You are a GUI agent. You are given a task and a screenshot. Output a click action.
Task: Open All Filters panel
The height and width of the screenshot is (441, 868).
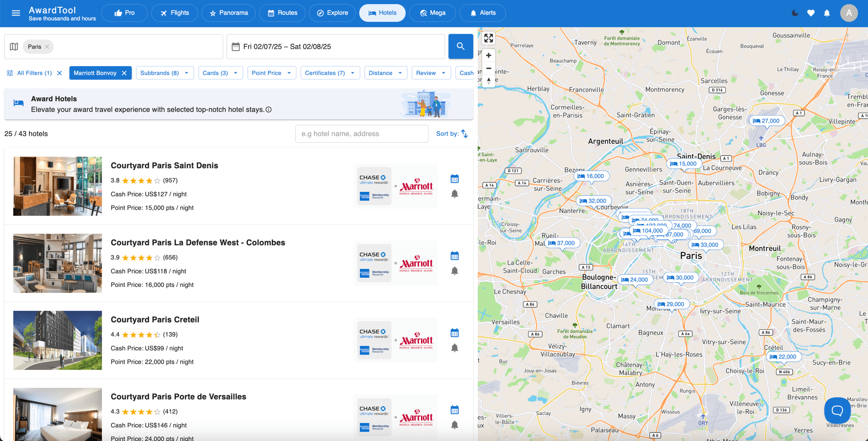click(29, 73)
